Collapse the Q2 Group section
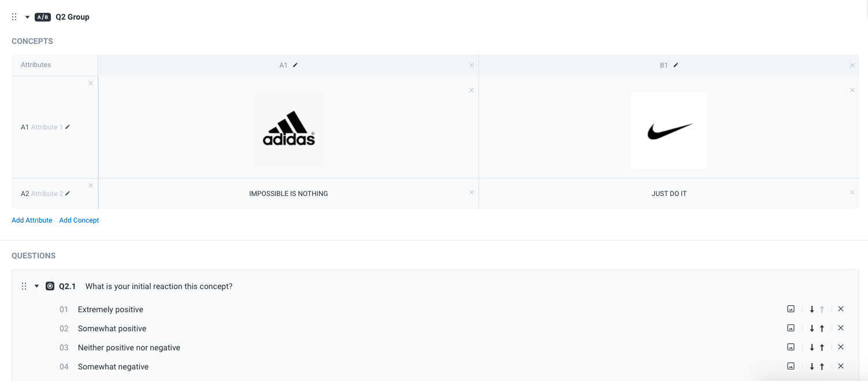This screenshot has height=381, width=868. pos(27,17)
